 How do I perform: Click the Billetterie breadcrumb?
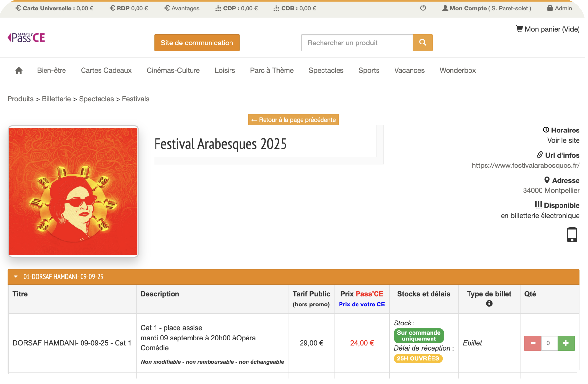[56, 99]
